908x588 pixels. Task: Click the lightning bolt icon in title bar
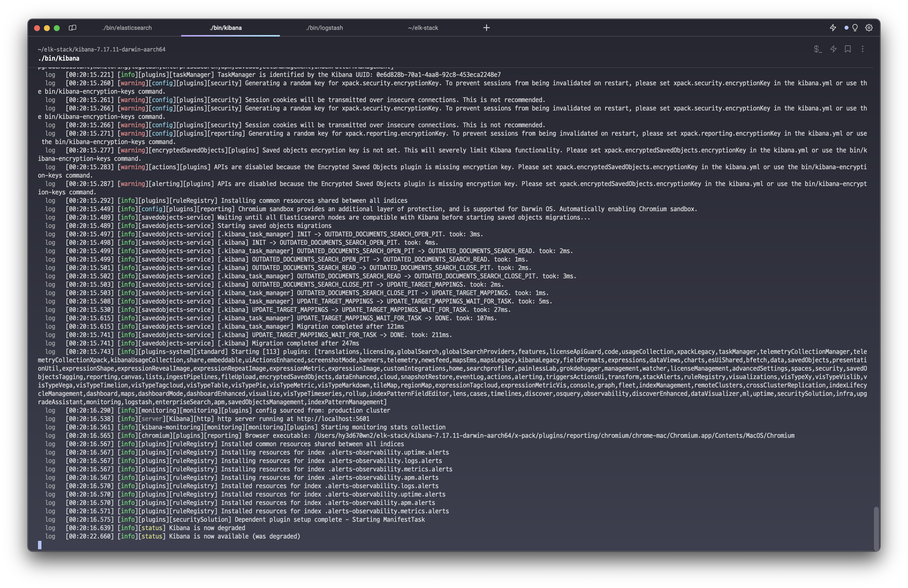tap(833, 27)
